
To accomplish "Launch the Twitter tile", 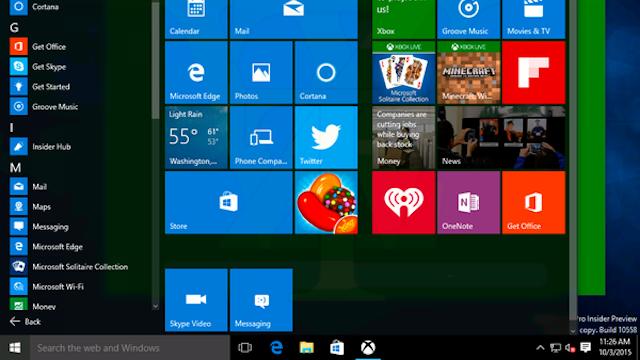I will click(326, 137).
